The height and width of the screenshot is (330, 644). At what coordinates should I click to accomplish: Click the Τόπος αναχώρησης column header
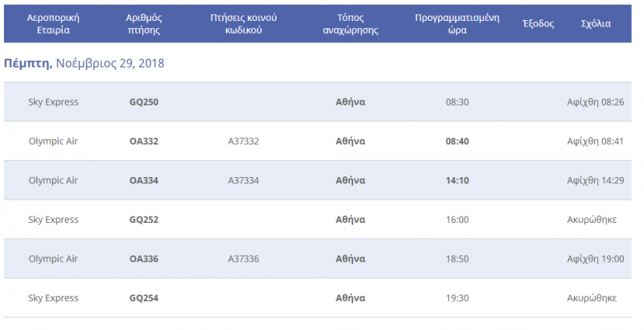pyautogui.click(x=350, y=24)
